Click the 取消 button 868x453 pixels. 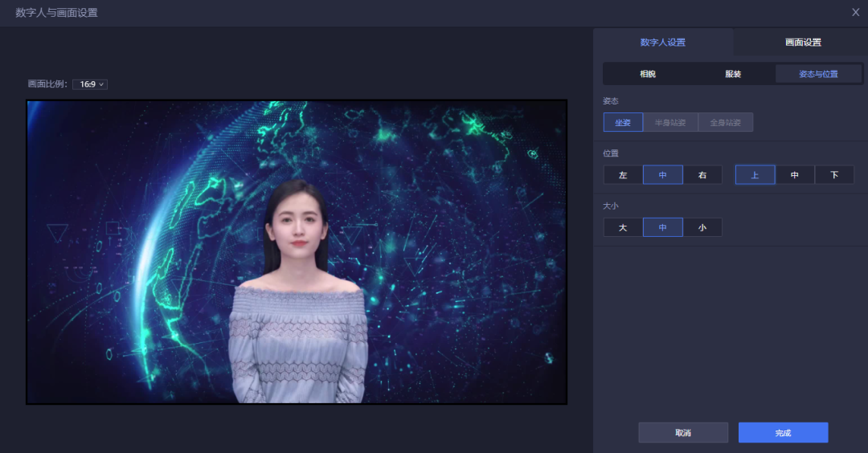coord(683,433)
